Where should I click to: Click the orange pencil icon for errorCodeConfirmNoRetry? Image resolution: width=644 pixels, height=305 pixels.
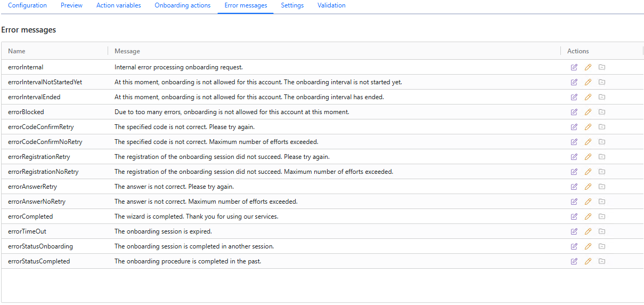pyautogui.click(x=588, y=142)
